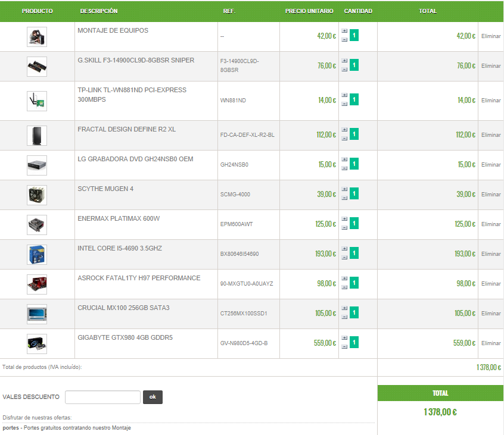Click the portes free shipping offer text

[x=67, y=428]
